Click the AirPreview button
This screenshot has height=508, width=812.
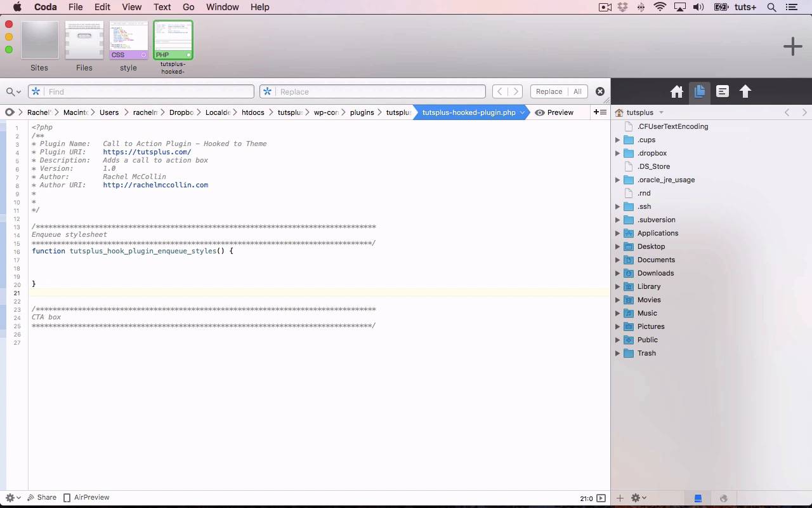point(86,497)
